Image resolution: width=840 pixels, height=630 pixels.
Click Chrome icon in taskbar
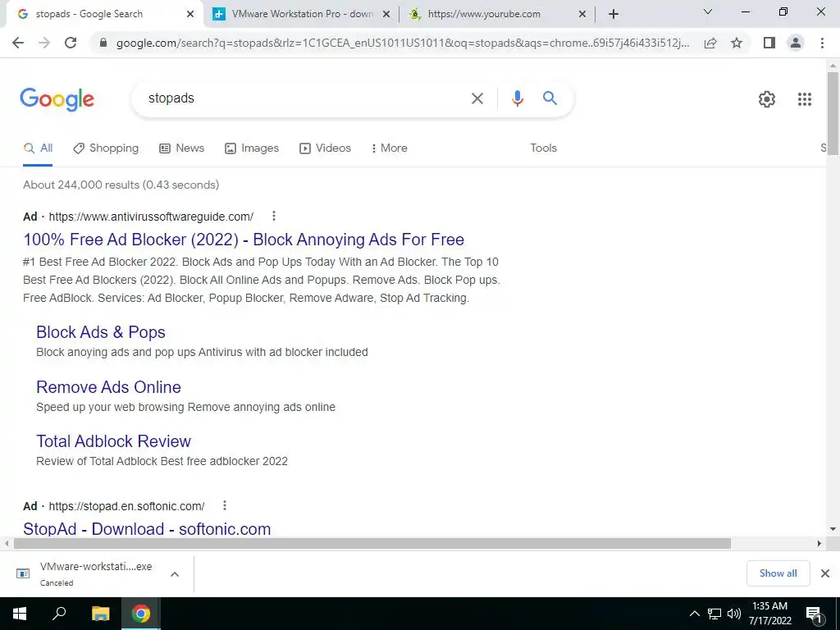coord(141,614)
